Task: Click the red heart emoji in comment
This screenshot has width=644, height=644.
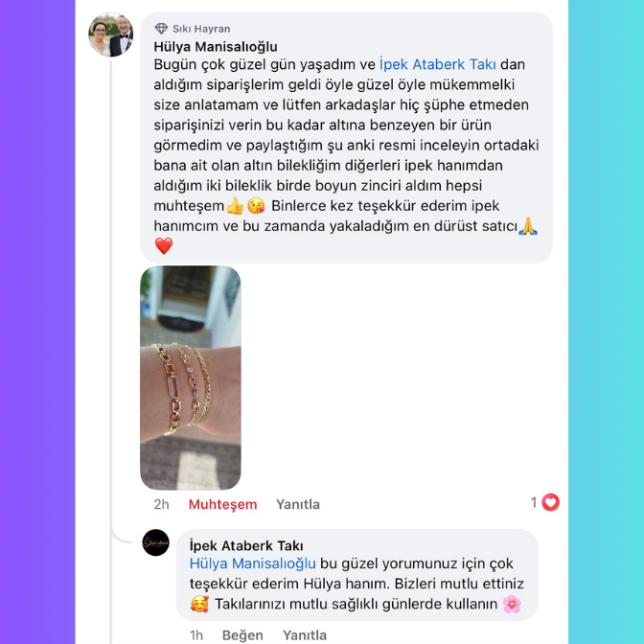Action: tap(164, 246)
